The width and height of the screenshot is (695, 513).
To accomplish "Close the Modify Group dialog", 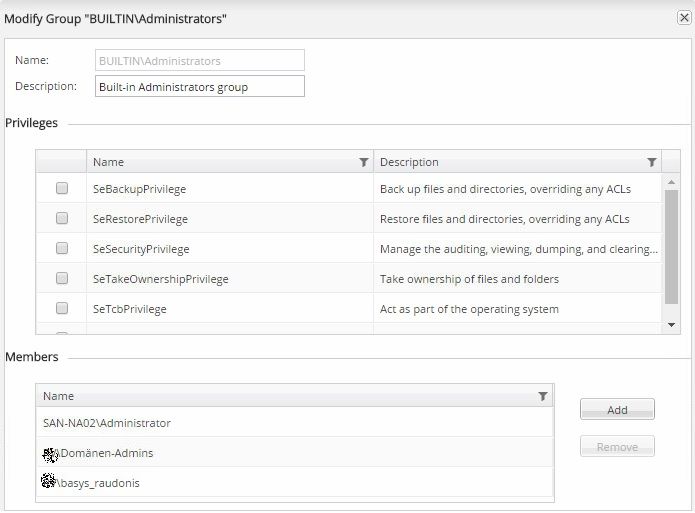I will pos(683,18).
